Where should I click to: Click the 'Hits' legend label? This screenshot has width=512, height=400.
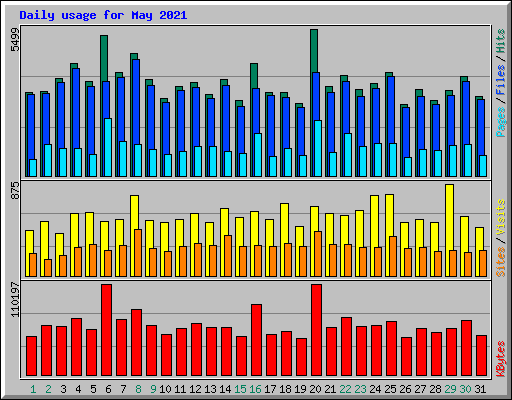501,41
